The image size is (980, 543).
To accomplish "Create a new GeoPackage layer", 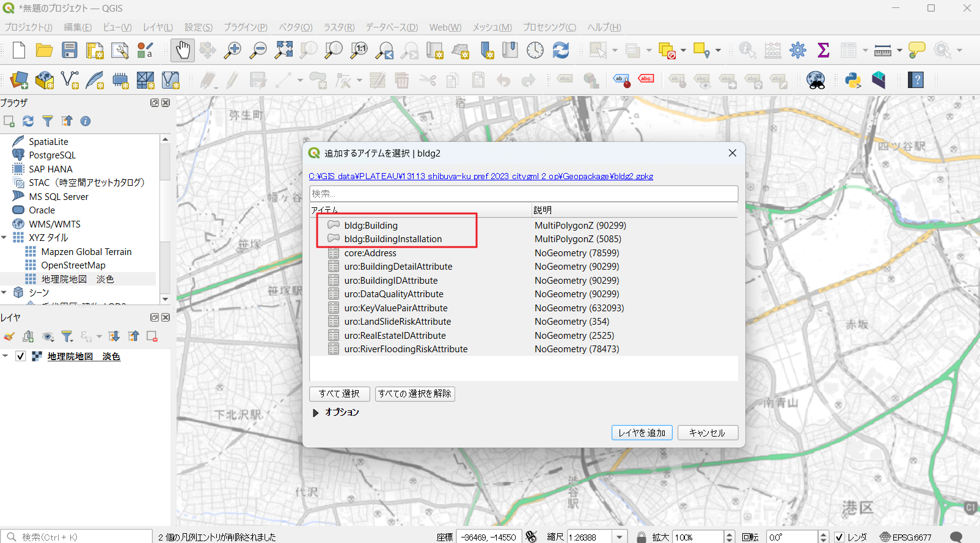I will [44, 80].
